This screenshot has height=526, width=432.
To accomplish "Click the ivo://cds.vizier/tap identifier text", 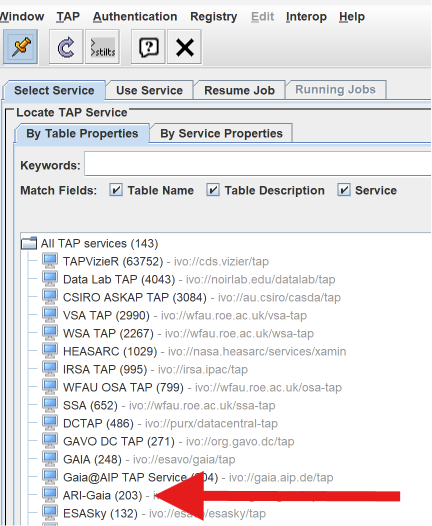I will 221,261.
